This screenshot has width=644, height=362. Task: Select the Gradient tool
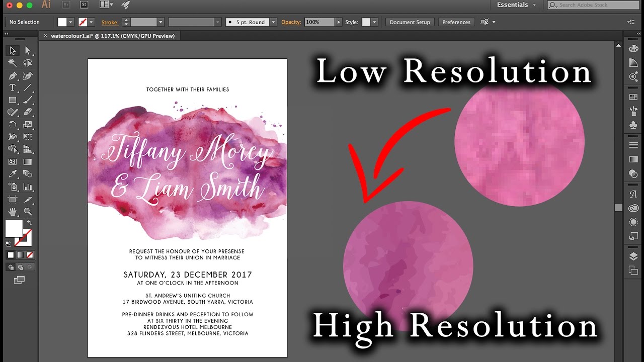click(28, 162)
